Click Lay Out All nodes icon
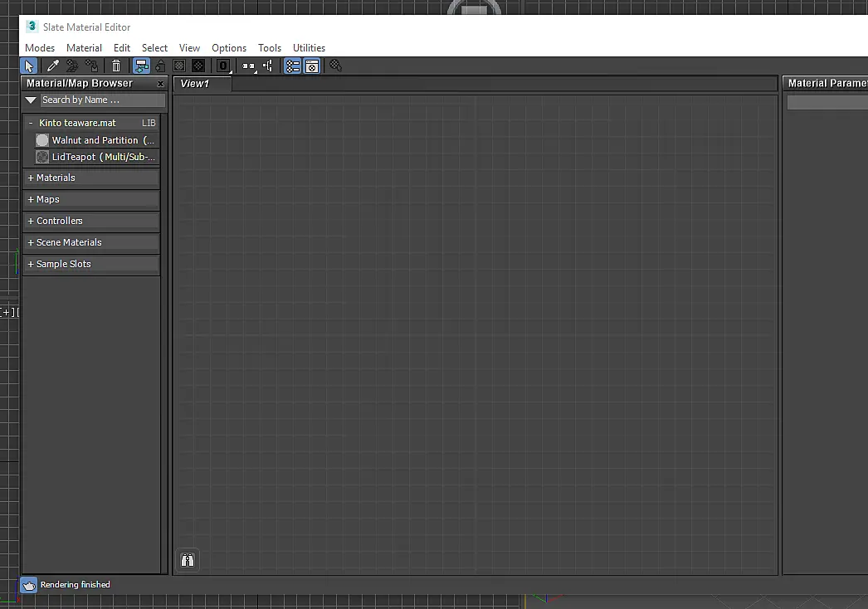Screen dimensions: 868x609 click(x=249, y=66)
